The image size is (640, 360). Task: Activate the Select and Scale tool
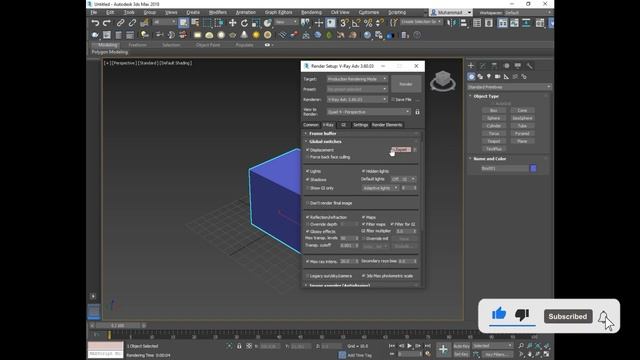(x=256, y=23)
